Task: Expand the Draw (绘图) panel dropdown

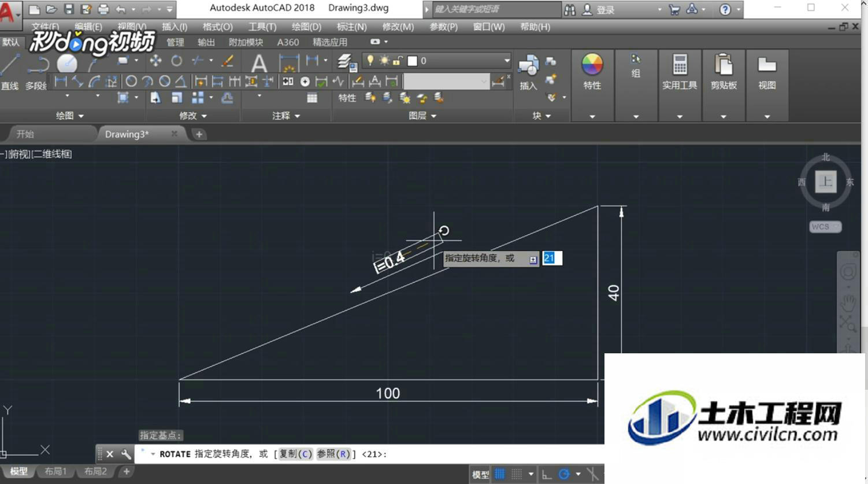Action: 70,116
